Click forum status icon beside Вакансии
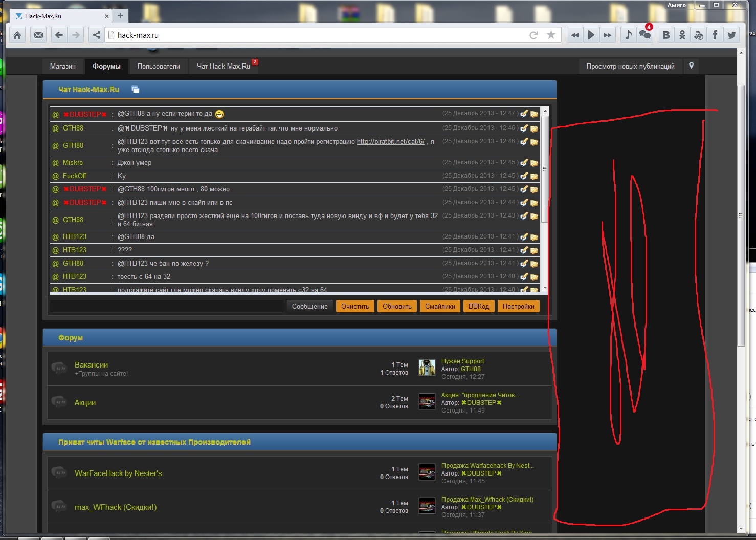This screenshot has height=540, width=756. pos(59,368)
